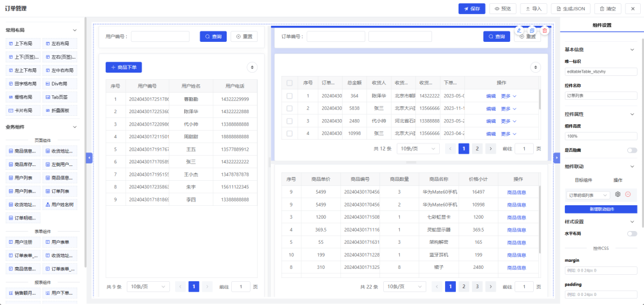Viewport: 644px width, 305px height.
Task: Click the margin CSS input field
Action: (x=601, y=270)
